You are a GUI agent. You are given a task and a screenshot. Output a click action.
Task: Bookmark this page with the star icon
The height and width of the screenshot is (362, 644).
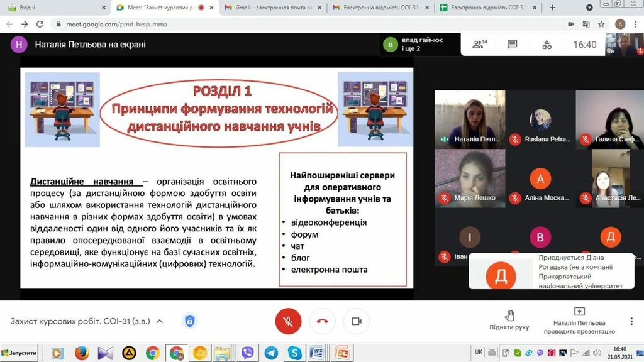coord(601,24)
